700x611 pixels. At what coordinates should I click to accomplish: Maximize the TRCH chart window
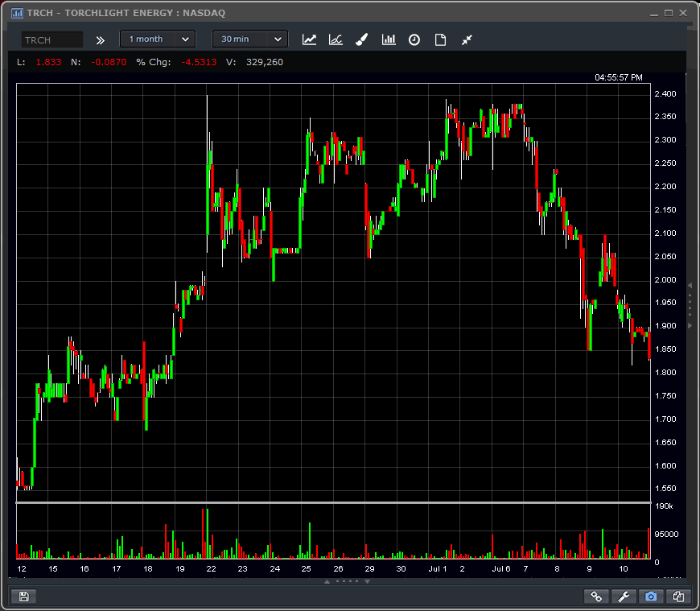click(668, 13)
